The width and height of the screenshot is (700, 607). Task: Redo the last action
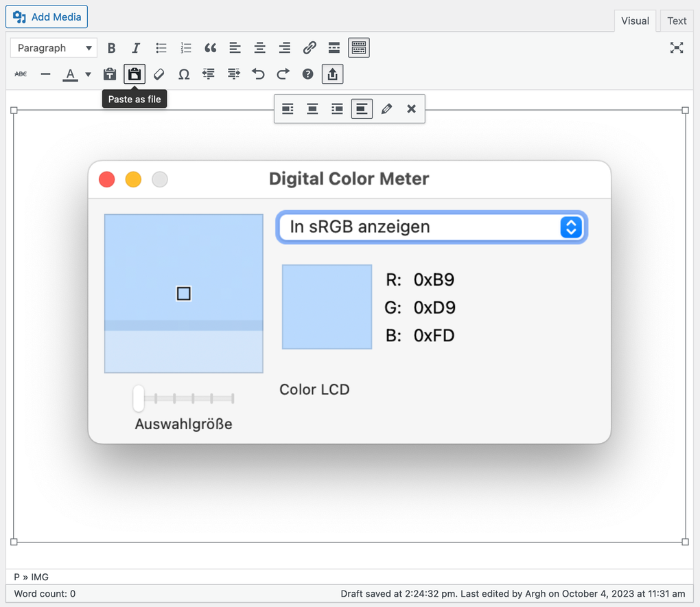click(283, 74)
